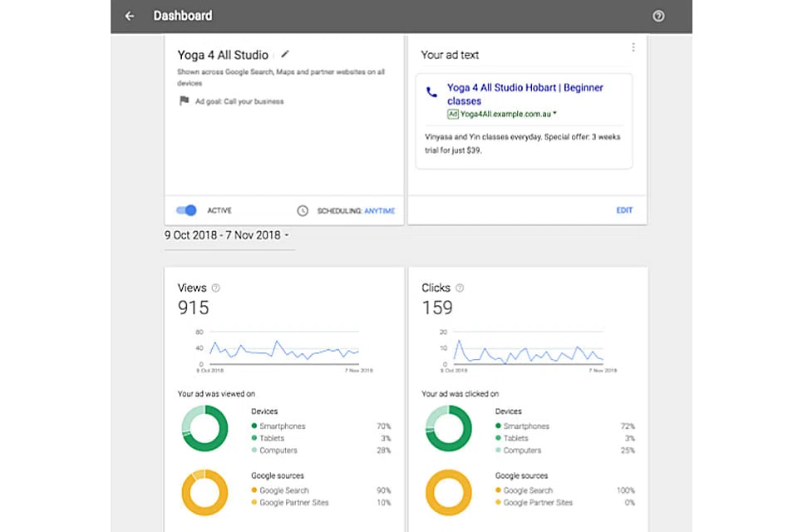
Task: Open the three-dot menu on ad text card
Action: click(x=633, y=47)
